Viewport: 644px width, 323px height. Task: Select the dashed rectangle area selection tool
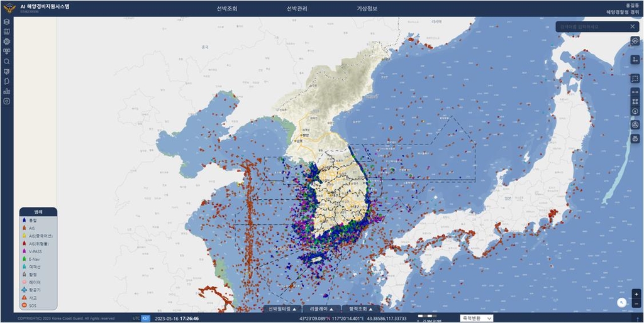pos(635,79)
